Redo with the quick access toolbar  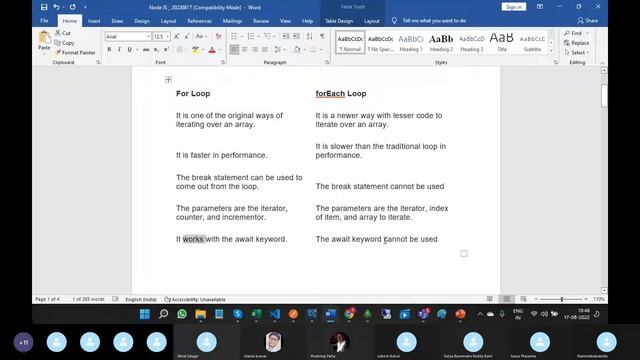pyautogui.click(x=72, y=7)
